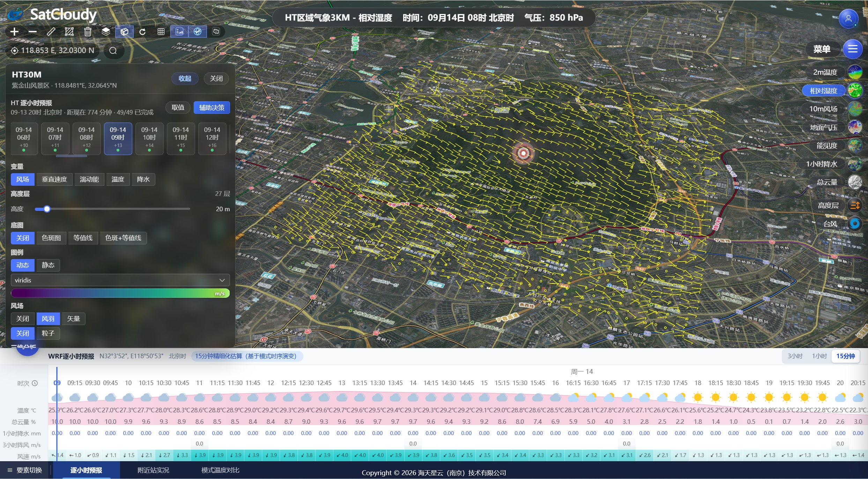
Task: Switch time interval to 15分钟
Action: pos(846,356)
